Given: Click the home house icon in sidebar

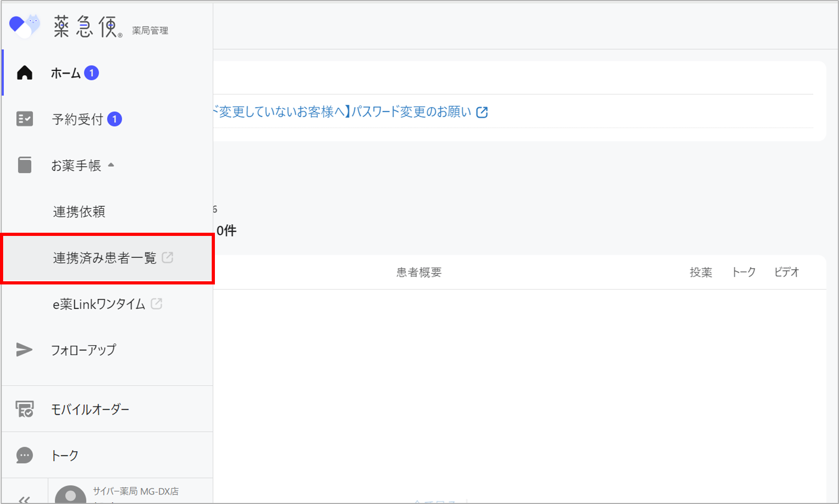Looking at the screenshot, I should [x=24, y=73].
